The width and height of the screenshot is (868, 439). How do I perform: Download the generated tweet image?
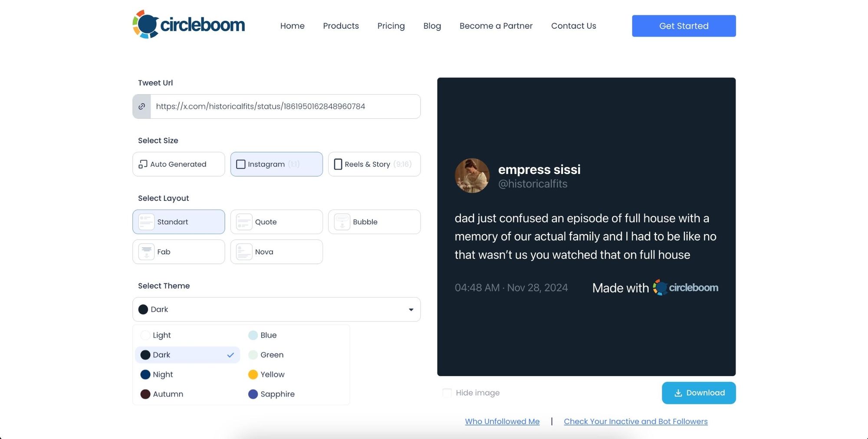[699, 393]
